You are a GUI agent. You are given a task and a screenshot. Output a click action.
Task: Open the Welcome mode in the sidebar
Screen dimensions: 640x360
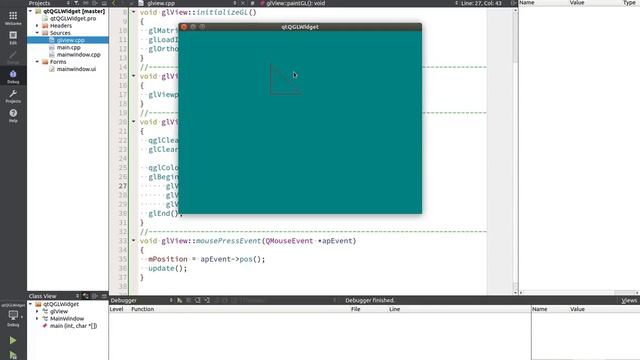pos(13,18)
